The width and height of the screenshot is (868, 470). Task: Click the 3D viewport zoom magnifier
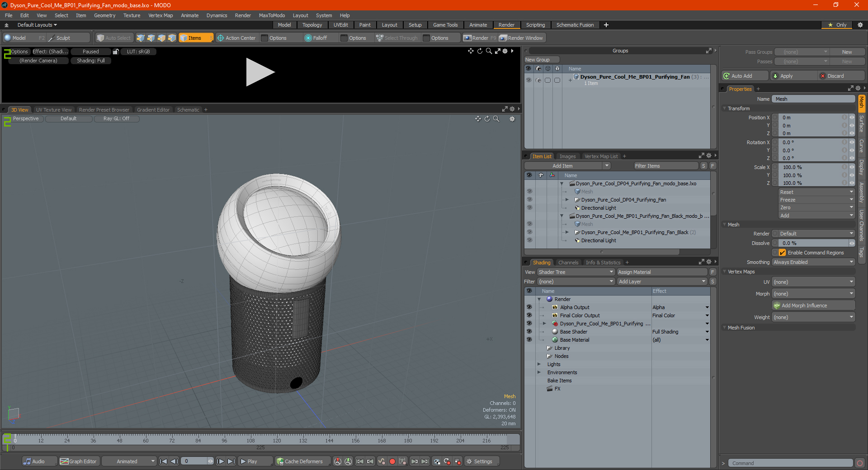[496, 119]
